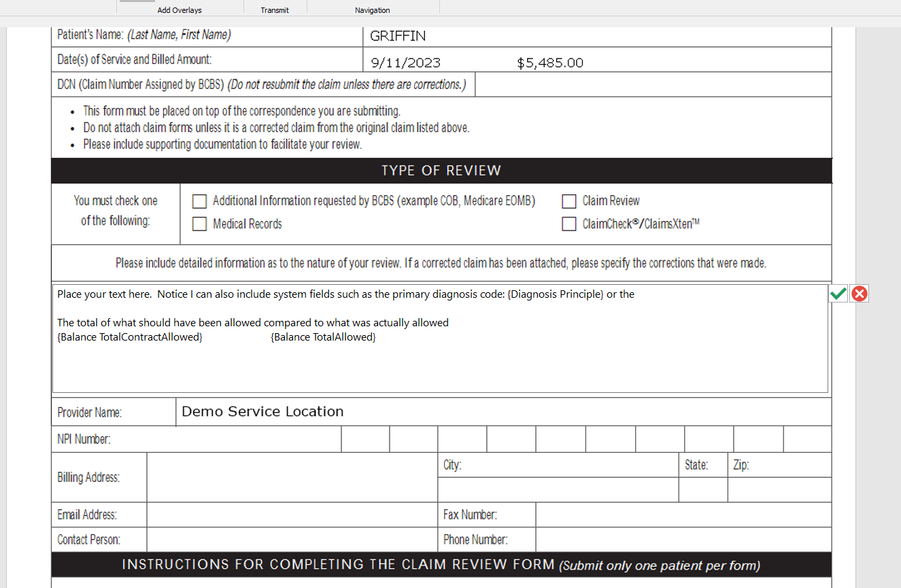
Task: Open the Navigation ribbon group
Action: pos(373,10)
